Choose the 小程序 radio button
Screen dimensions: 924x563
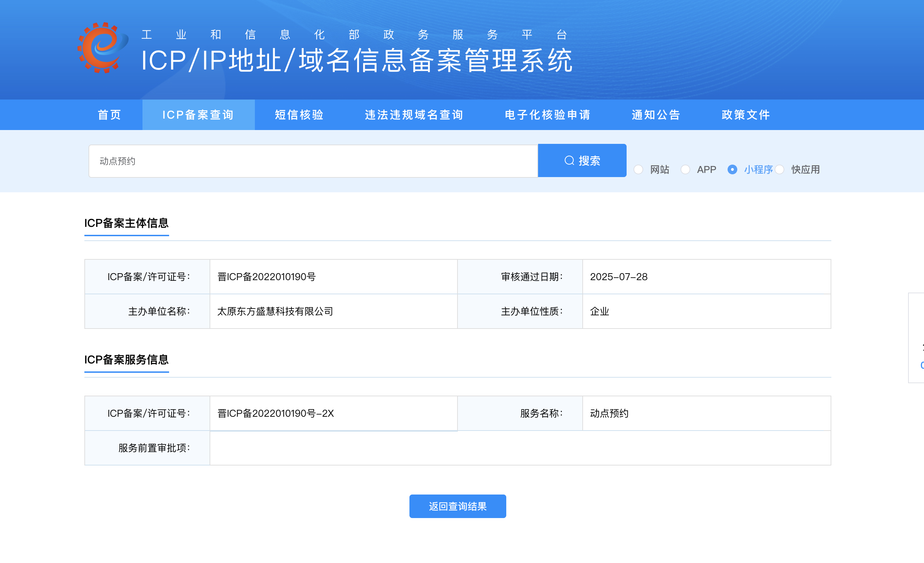[x=732, y=169]
